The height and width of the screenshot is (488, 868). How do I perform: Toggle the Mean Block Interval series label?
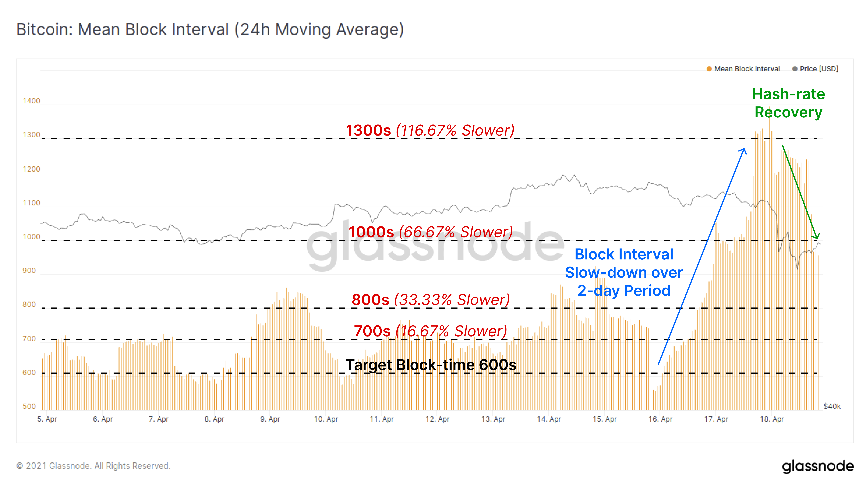pos(747,69)
